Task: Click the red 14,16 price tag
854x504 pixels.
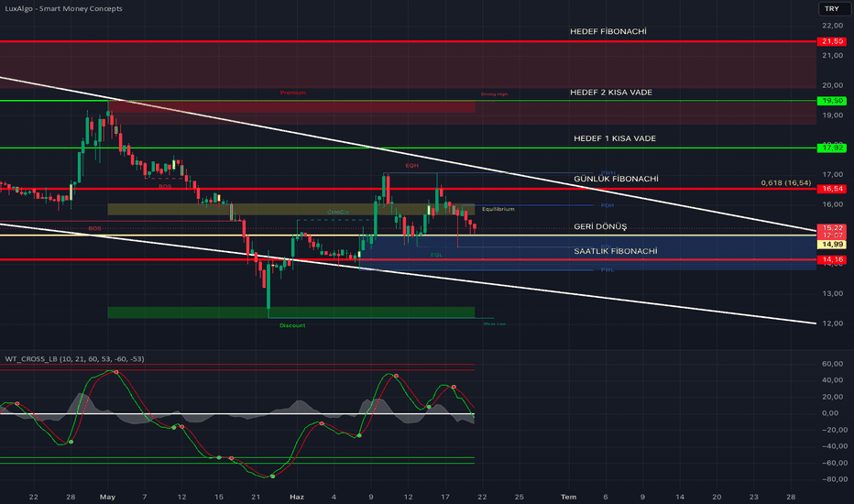Action: pyautogui.click(x=832, y=259)
